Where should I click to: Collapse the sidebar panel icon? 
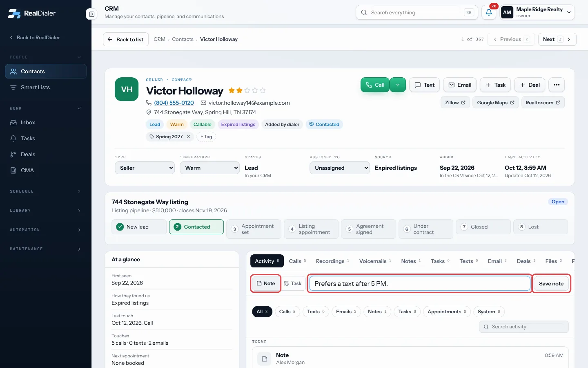click(92, 14)
